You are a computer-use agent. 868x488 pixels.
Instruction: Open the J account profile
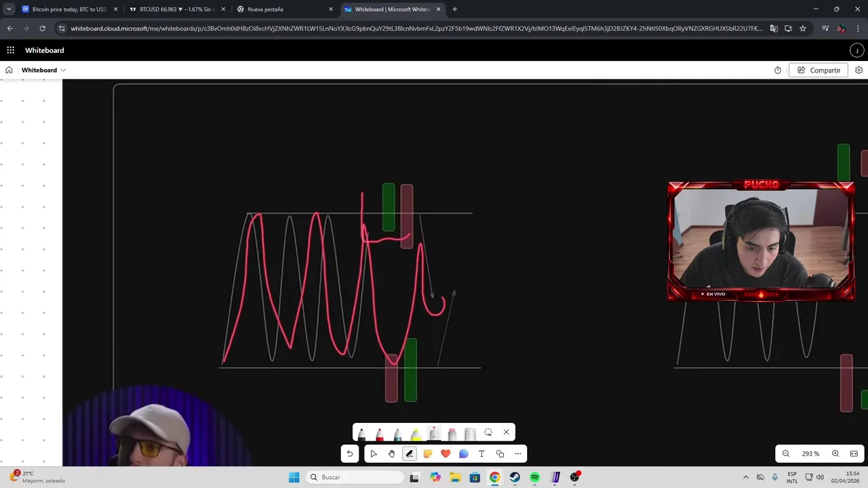pos(857,50)
